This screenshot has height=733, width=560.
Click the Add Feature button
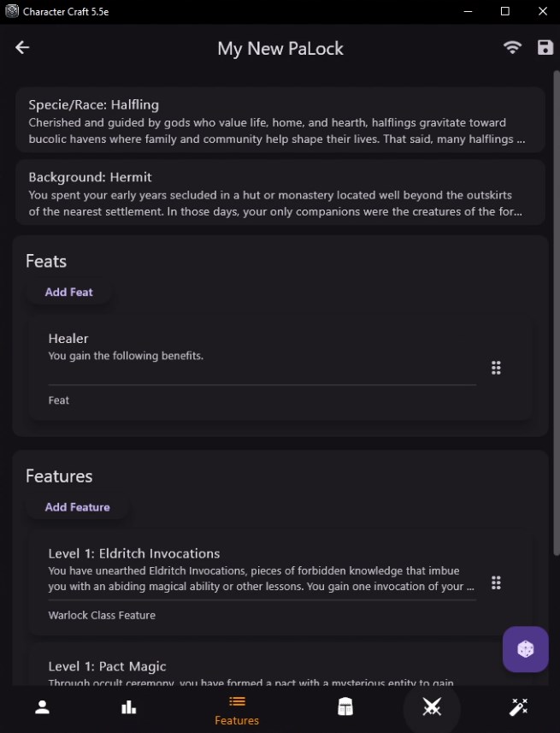[77, 507]
